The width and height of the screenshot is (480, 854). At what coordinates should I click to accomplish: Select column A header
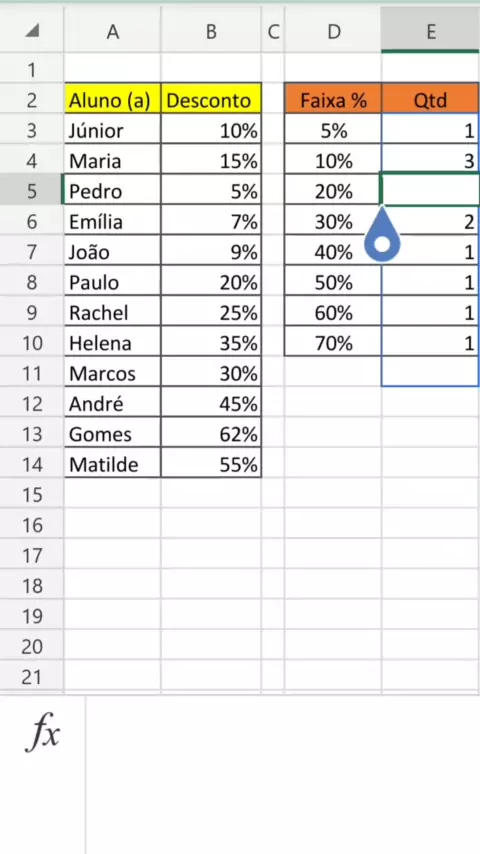point(112,32)
